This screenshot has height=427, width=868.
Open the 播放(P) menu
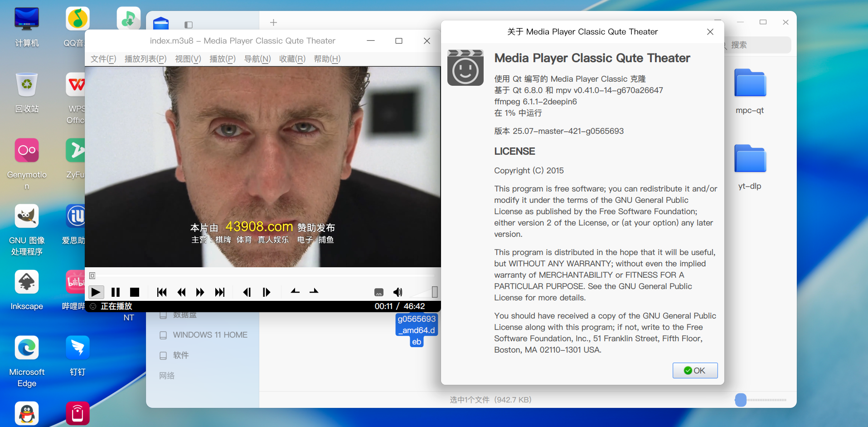[x=223, y=59]
